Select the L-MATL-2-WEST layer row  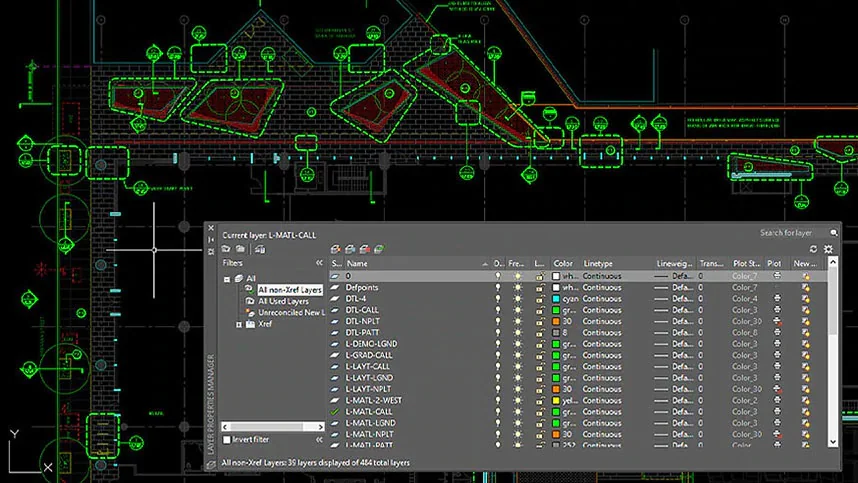[x=376, y=400]
